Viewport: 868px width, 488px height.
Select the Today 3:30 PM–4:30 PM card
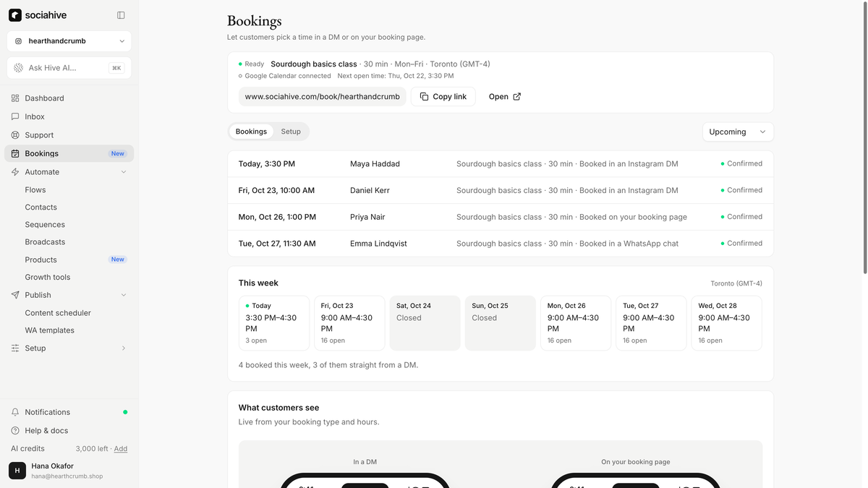click(x=274, y=323)
